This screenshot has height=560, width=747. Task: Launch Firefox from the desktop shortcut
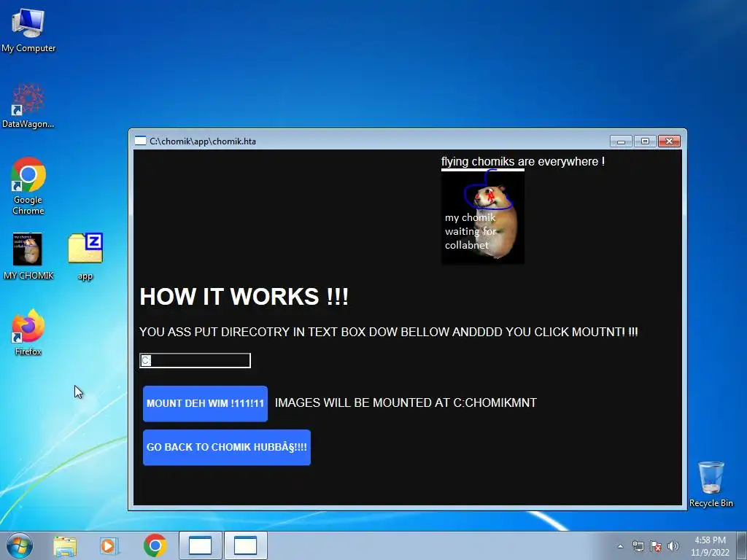(28, 332)
